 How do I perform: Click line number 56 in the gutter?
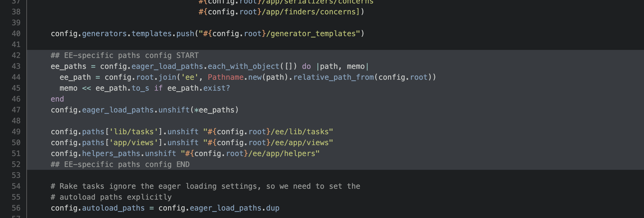pos(16,208)
